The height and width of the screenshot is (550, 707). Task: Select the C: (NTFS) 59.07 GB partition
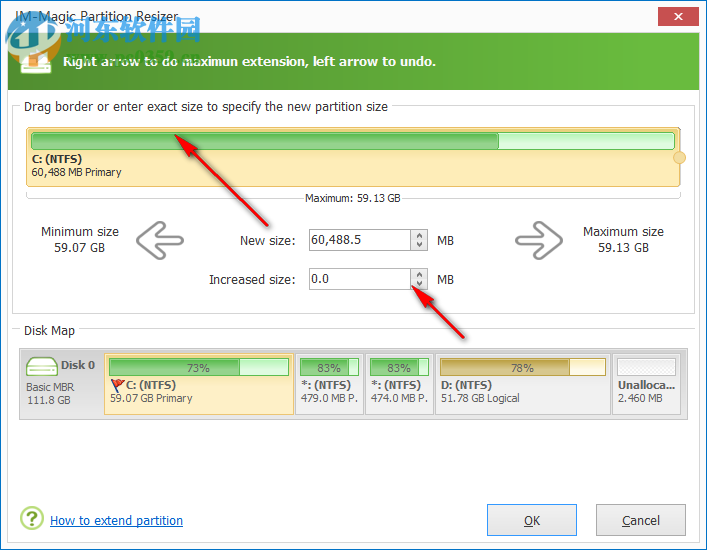click(199, 384)
